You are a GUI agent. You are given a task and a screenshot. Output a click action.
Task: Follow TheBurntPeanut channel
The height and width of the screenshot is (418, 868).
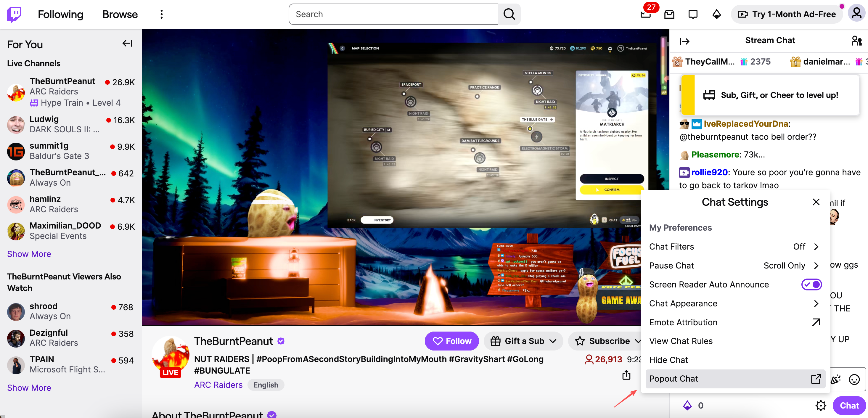451,341
